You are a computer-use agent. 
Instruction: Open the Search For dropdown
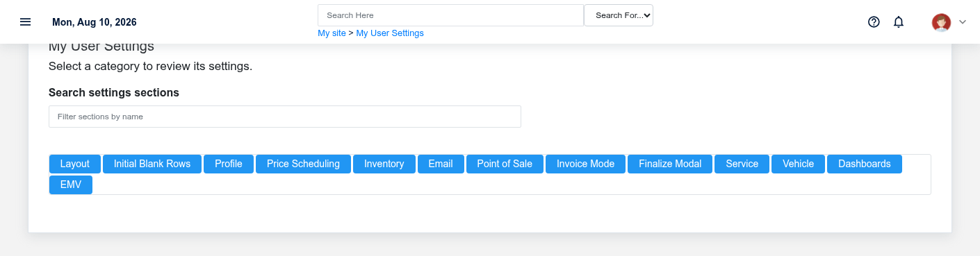[619, 15]
